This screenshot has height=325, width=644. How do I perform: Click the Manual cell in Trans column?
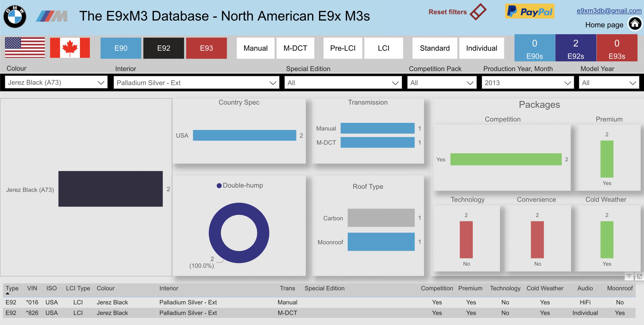tap(287, 302)
